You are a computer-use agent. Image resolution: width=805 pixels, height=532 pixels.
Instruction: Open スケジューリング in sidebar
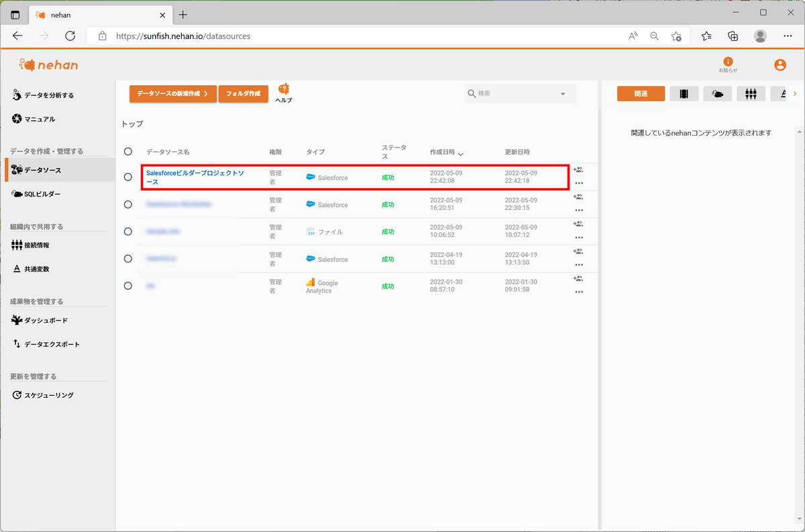(x=43, y=395)
